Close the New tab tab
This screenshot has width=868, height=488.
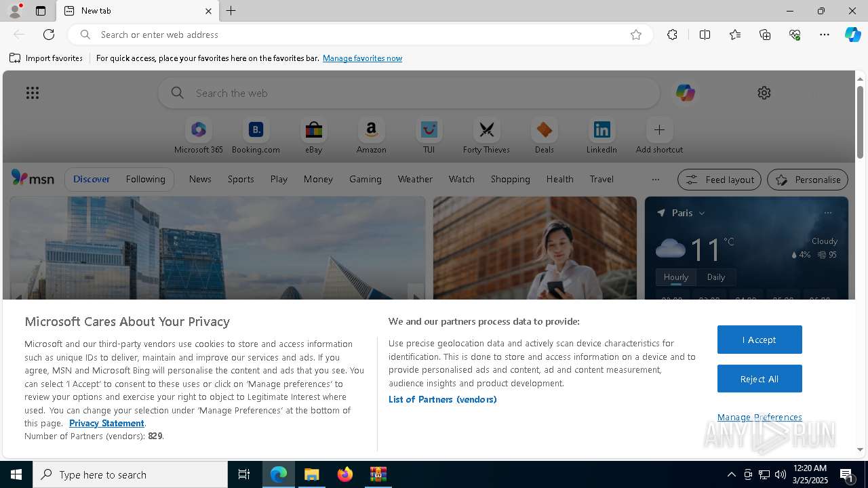coord(208,11)
